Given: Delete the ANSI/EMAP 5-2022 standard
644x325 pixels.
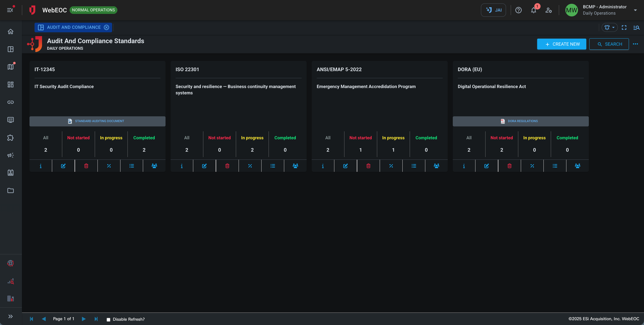Looking at the screenshot, I should pos(368,166).
